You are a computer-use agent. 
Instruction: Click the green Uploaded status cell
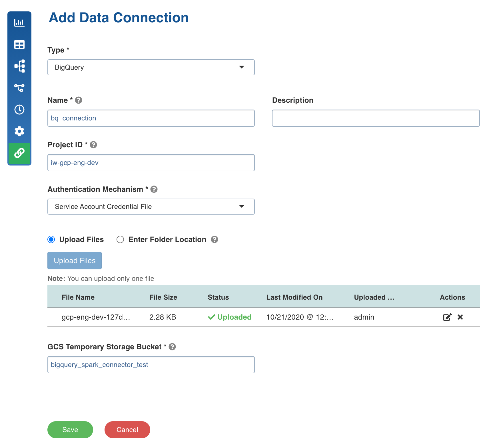(230, 317)
